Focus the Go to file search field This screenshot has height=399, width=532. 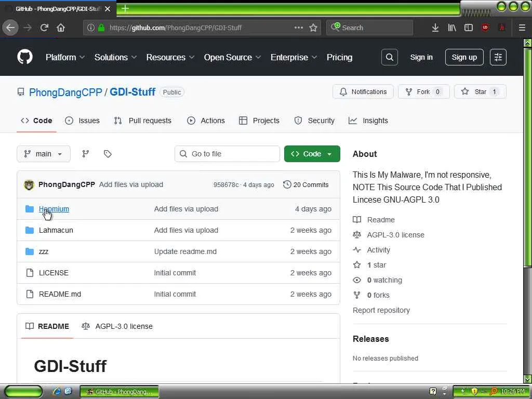point(227,154)
